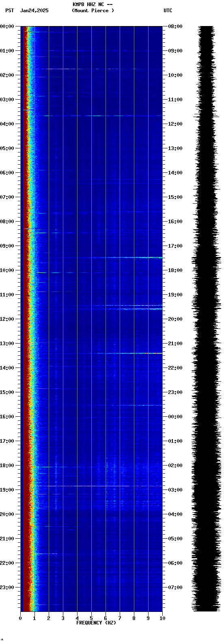224x644 pixels.
Task: Click the 05:00 UTC time label
Action: pyautogui.click(x=175, y=539)
